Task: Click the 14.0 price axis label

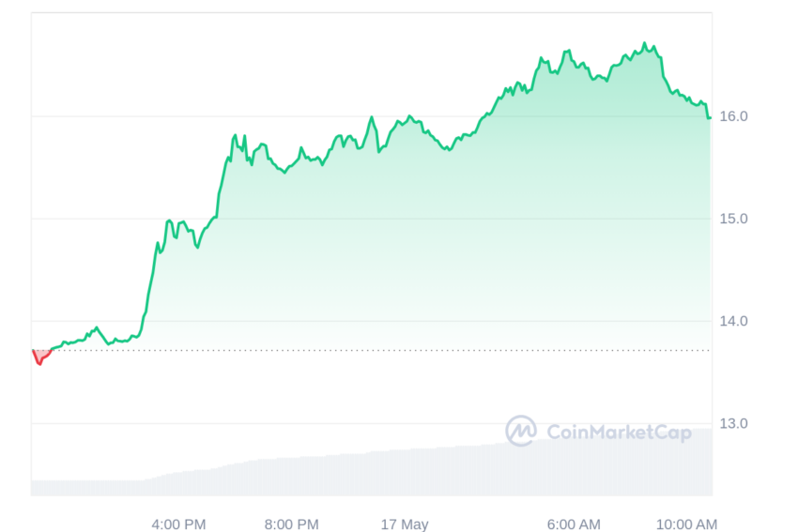Action: click(x=733, y=321)
